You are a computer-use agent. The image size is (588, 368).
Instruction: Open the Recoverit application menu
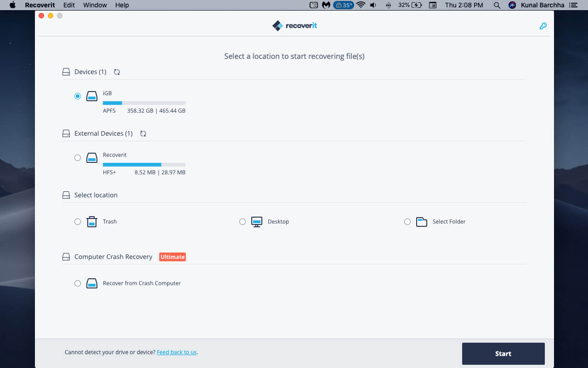[x=40, y=5]
